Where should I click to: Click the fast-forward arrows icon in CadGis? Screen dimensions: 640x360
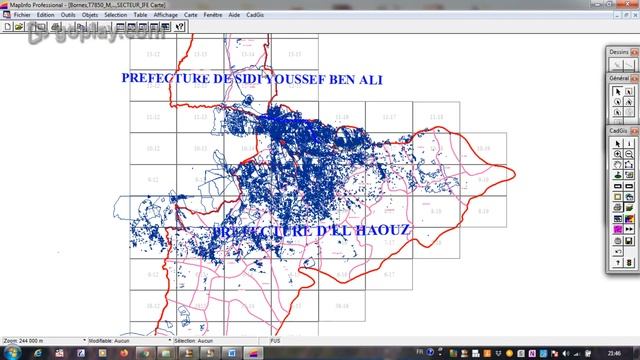point(629,229)
